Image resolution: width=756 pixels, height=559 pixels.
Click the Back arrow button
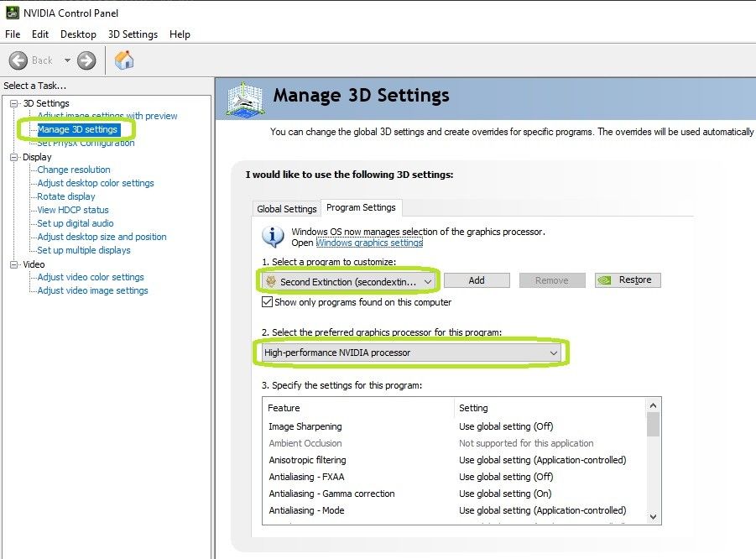(x=18, y=60)
